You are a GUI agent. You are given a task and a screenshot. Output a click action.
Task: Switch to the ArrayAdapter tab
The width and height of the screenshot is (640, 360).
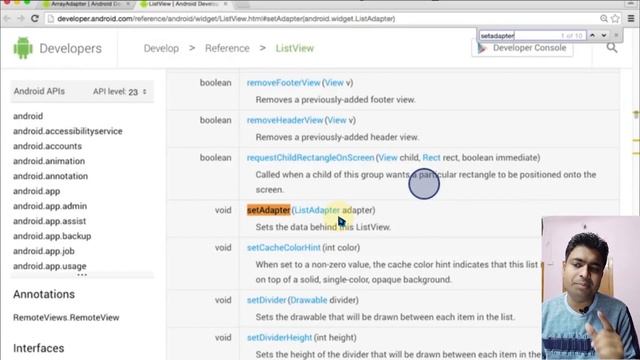(x=86, y=4)
